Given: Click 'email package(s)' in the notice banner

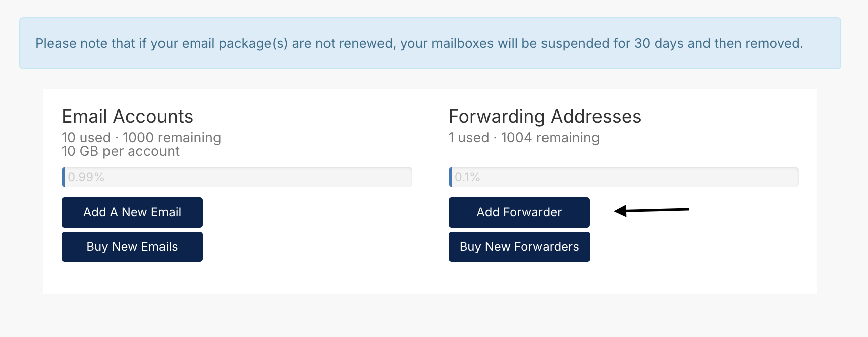Looking at the screenshot, I should (235, 44).
